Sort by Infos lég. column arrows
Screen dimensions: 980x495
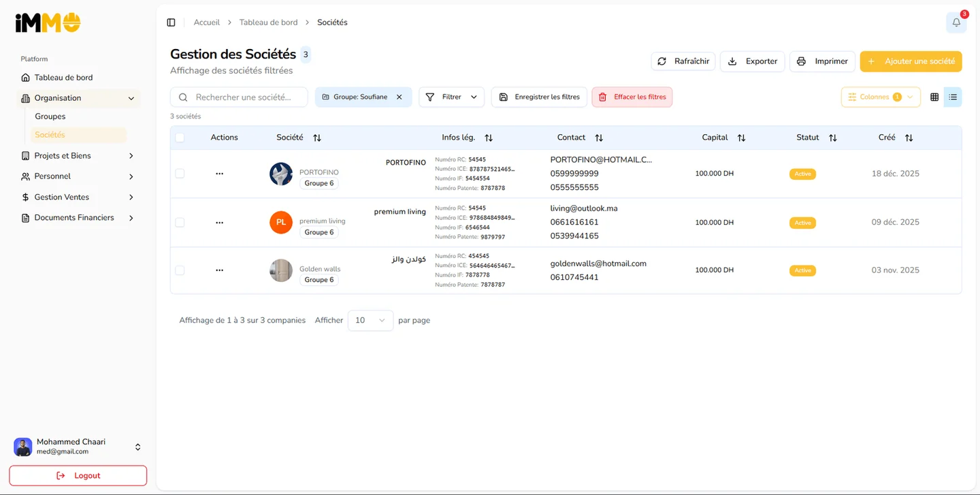(489, 138)
